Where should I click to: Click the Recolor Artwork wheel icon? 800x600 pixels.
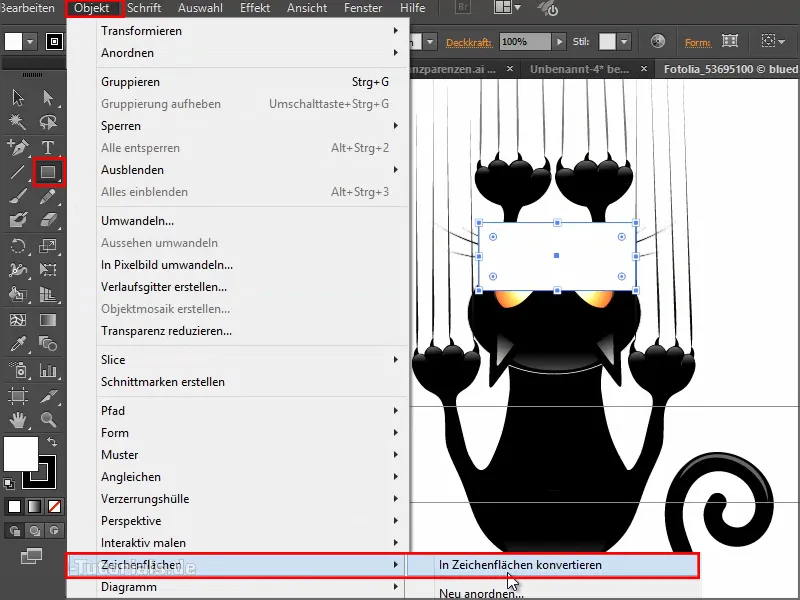658,41
